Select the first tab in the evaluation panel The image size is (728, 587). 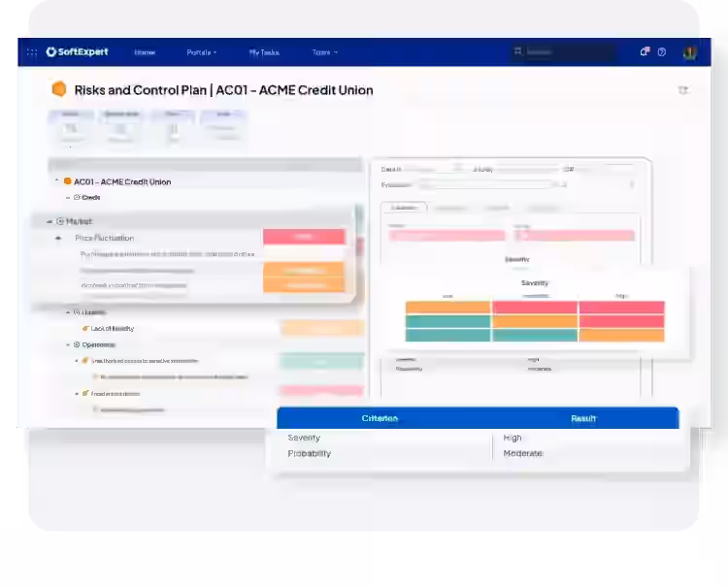coord(403,207)
